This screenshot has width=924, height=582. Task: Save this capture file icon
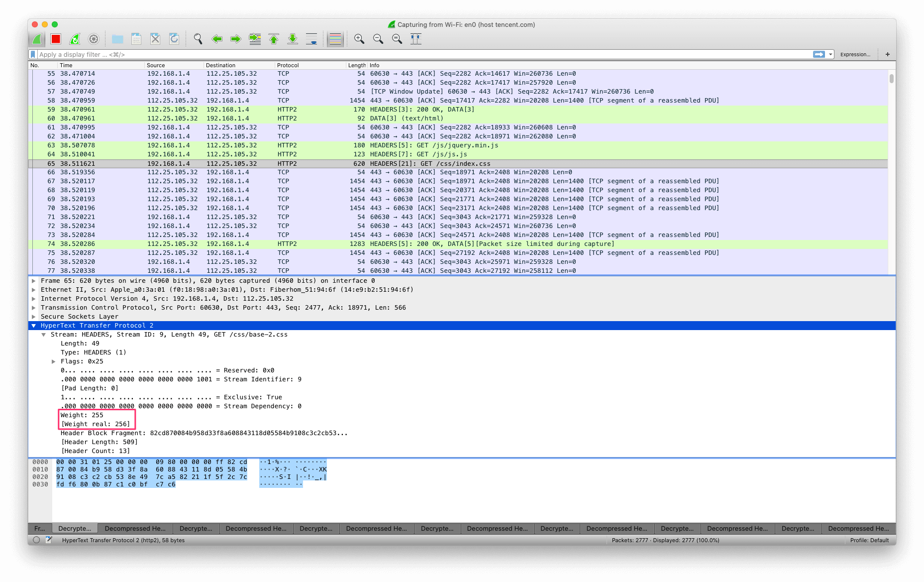tap(136, 39)
